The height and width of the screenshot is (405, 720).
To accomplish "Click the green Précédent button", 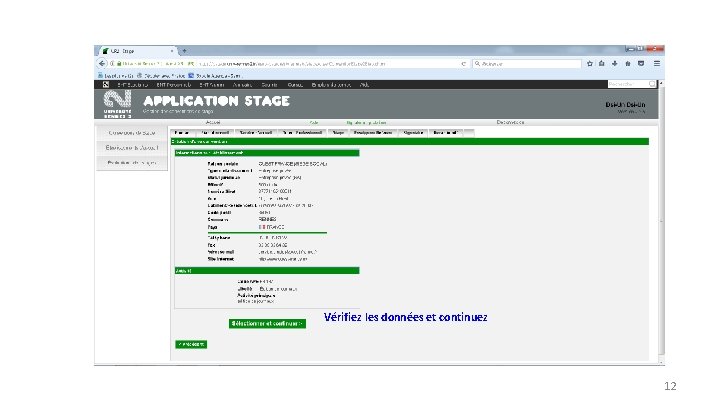I will [191, 344].
